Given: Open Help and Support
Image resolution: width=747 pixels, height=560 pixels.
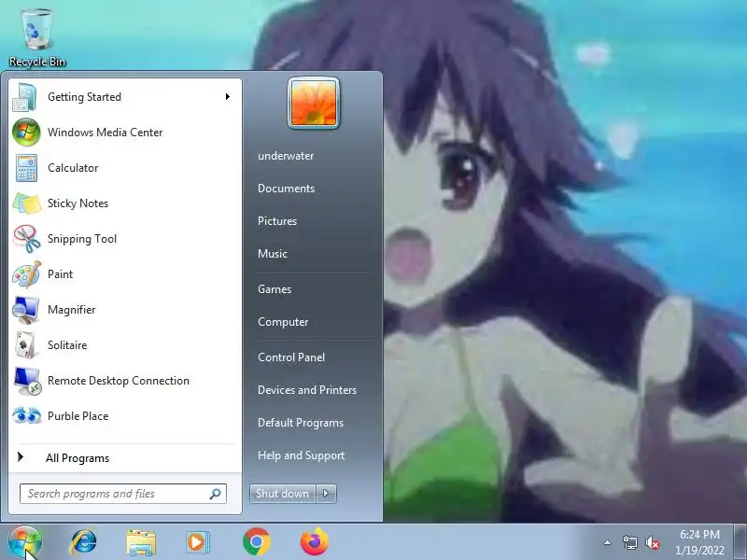Looking at the screenshot, I should pyautogui.click(x=301, y=455).
